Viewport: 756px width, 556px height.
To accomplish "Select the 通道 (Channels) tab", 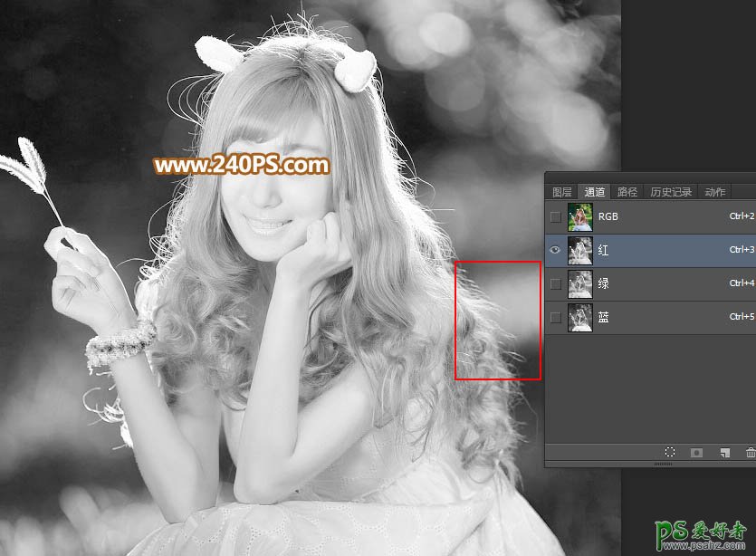I will point(595,192).
